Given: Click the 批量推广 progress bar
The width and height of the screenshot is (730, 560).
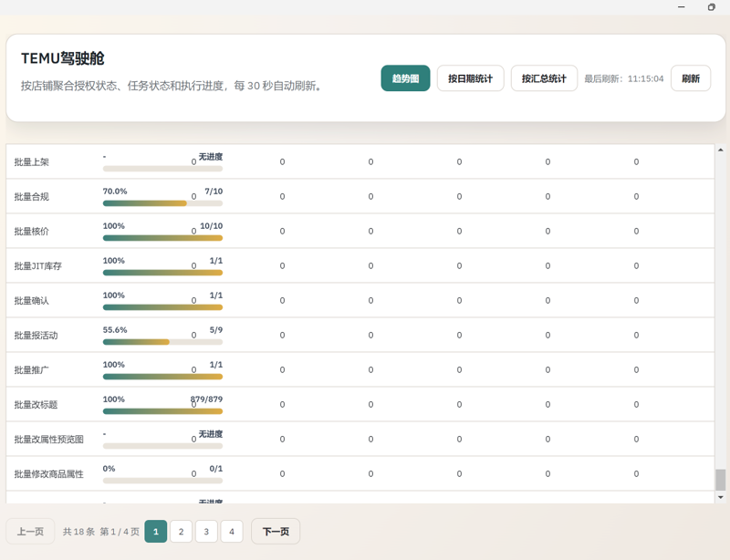Looking at the screenshot, I should coord(162,377).
